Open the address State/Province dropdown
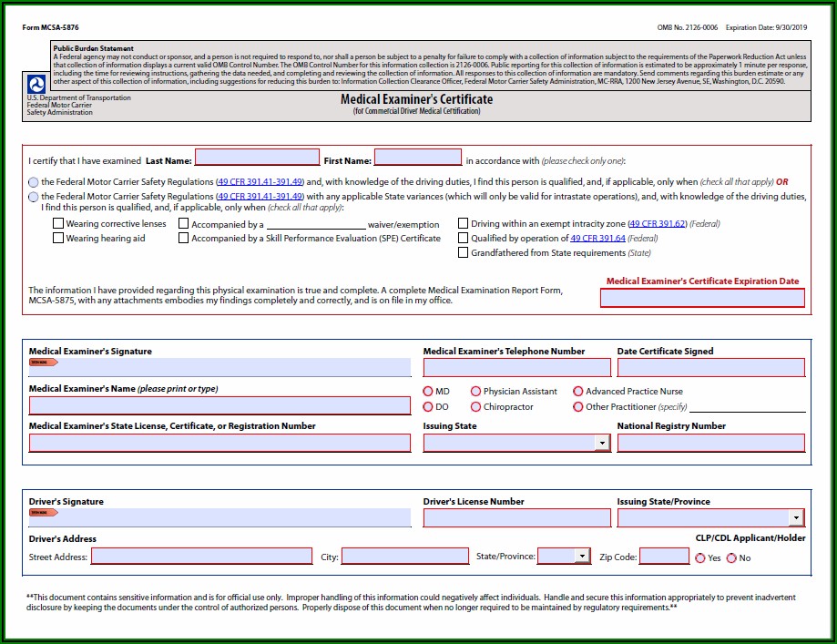Screen dimensions: 837x644 [x=582, y=557]
